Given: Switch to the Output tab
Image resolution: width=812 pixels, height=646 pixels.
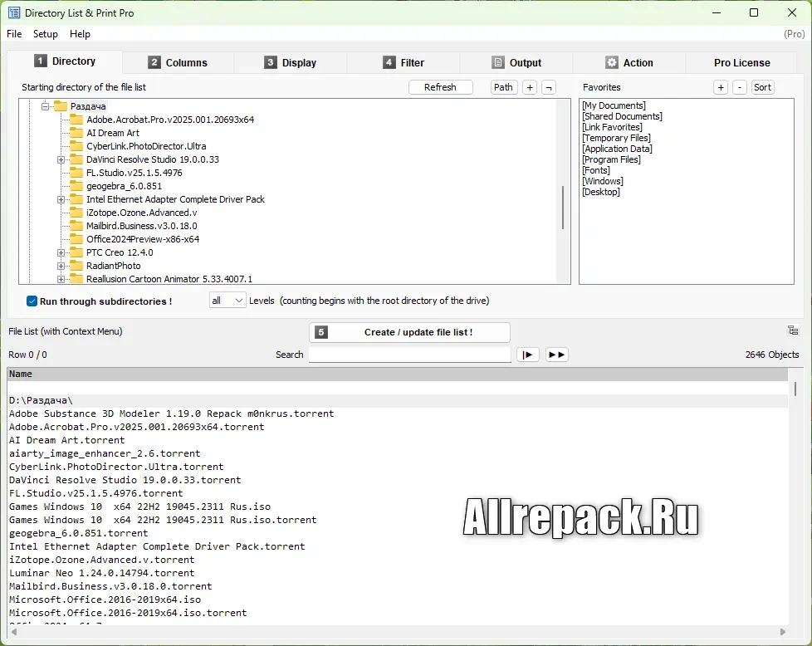Looking at the screenshot, I should tap(516, 62).
